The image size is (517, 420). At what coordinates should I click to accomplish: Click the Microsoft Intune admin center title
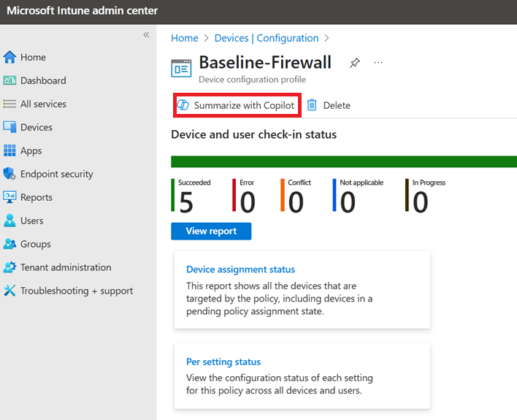pyautogui.click(x=82, y=10)
